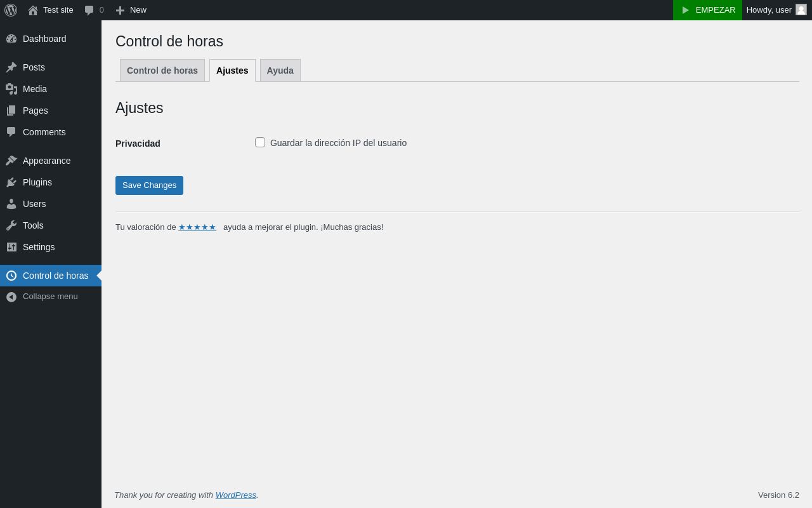Enable Guardar la dirección IP checkbox
The width and height of the screenshot is (812, 508).
260,142
